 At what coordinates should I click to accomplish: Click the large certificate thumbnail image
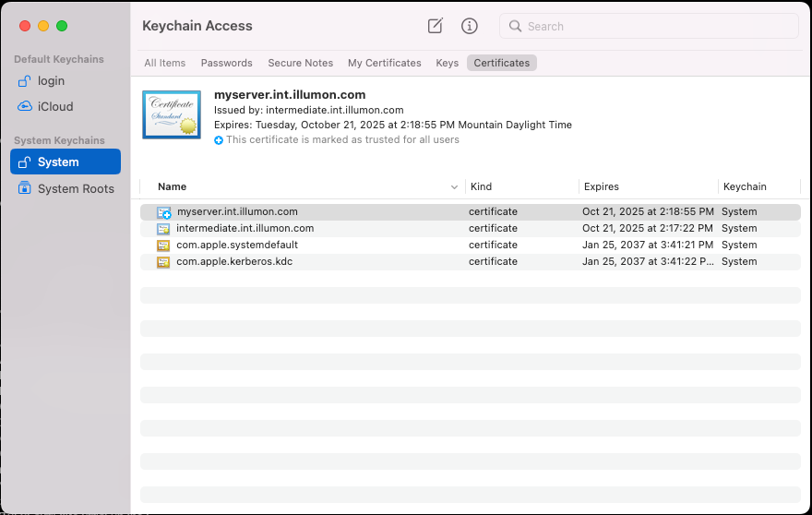172,115
